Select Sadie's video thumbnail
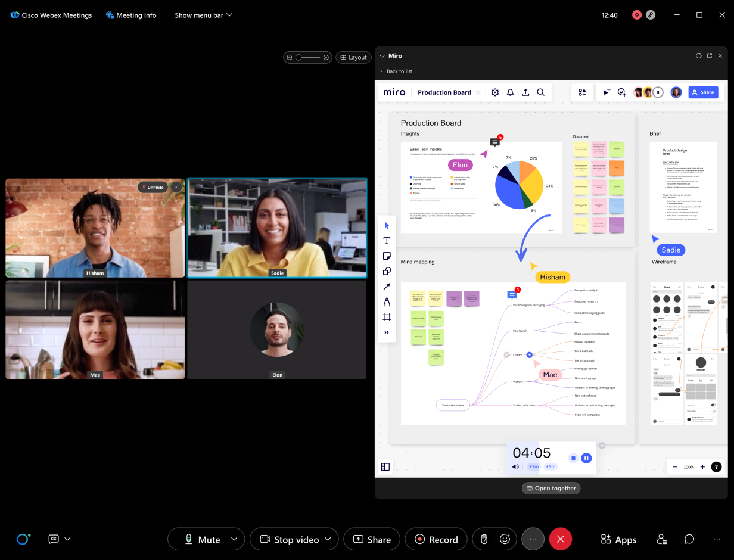Viewport: 734px width, 560px height. pyautogui.click(x=277, y=228)
